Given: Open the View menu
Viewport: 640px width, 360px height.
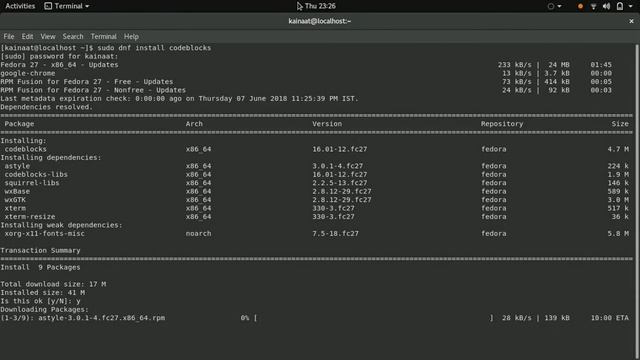Looking at the screenshot, I should pos(48,36).
